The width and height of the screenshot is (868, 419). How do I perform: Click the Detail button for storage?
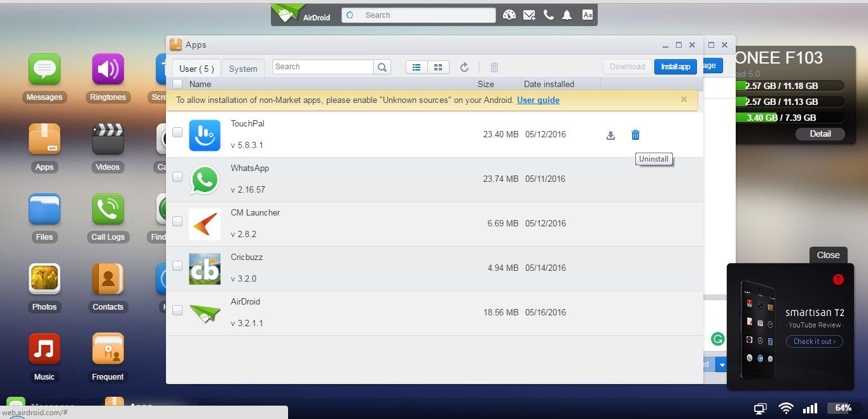tap(820, 134)
